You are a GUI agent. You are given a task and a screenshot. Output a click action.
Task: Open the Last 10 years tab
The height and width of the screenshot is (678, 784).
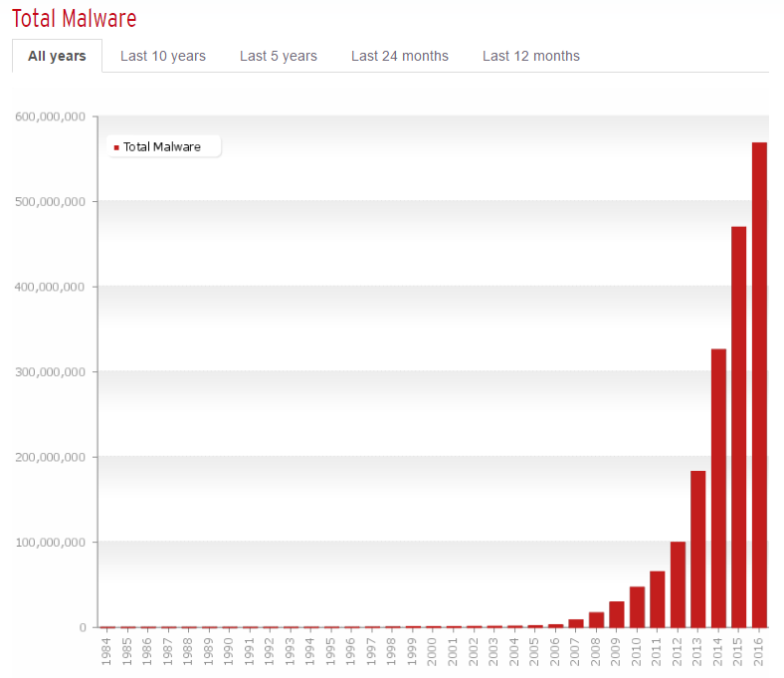click(163, 56)
